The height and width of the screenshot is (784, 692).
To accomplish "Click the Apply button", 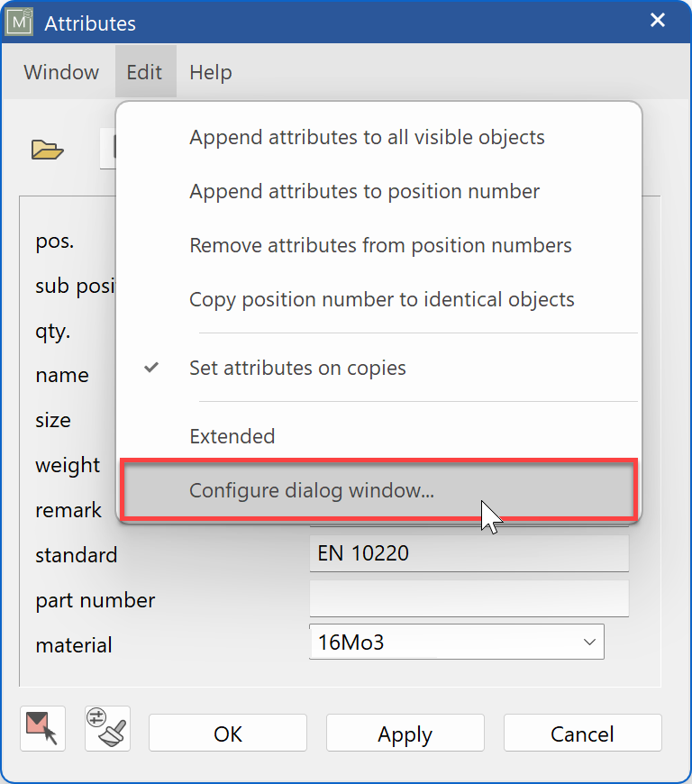I will (405, 734).
